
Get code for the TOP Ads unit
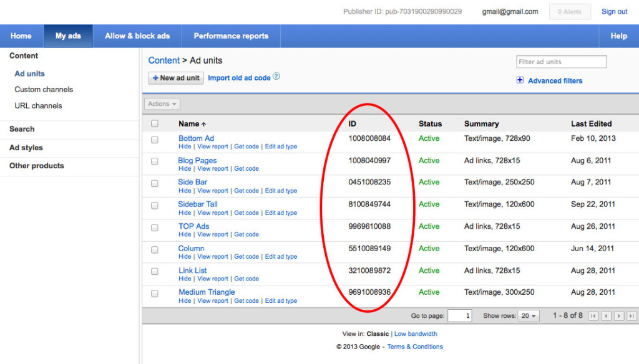245,234
